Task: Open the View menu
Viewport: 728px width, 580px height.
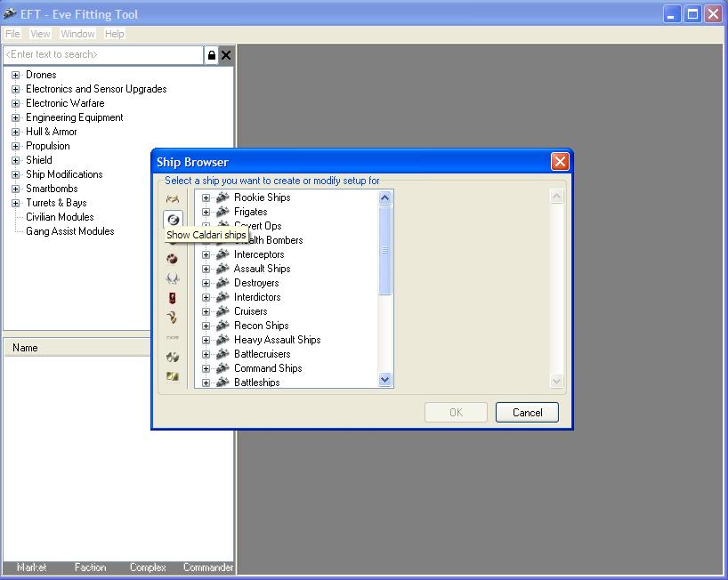Action: point(40,34)
